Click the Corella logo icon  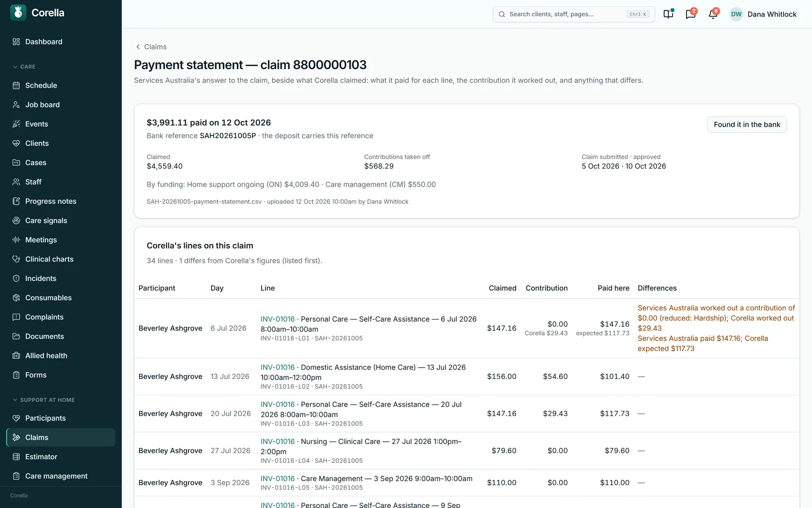coord(18,13)
